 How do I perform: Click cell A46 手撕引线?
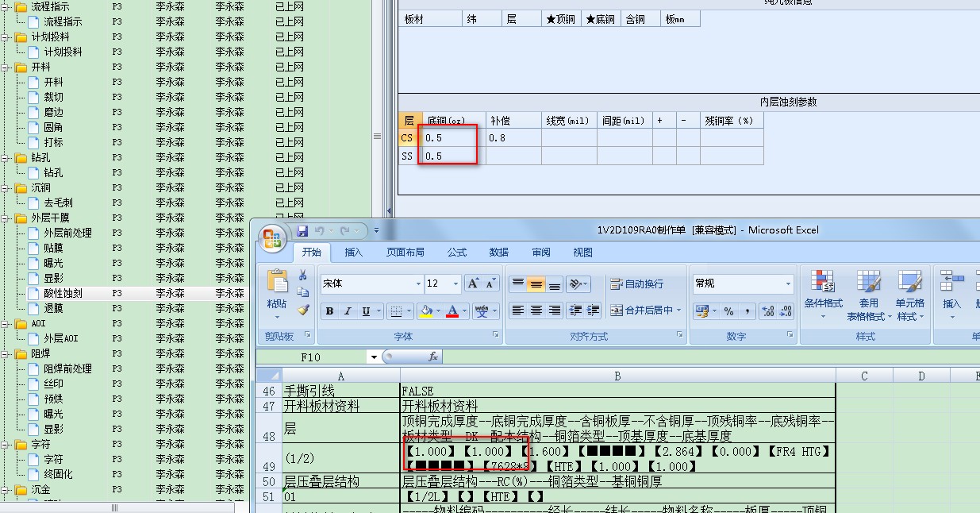(x=341, y=391)
